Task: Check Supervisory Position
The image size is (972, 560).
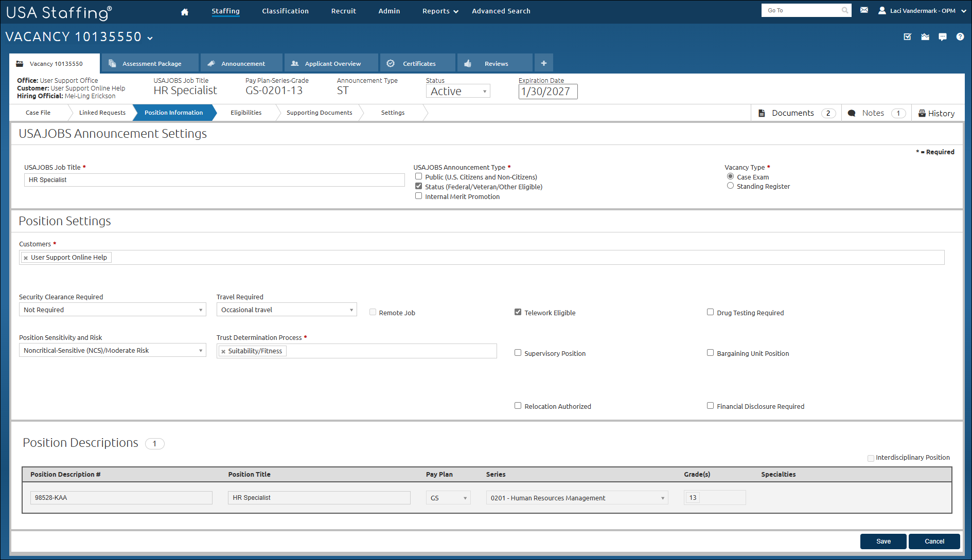Action: click(518, 353)
